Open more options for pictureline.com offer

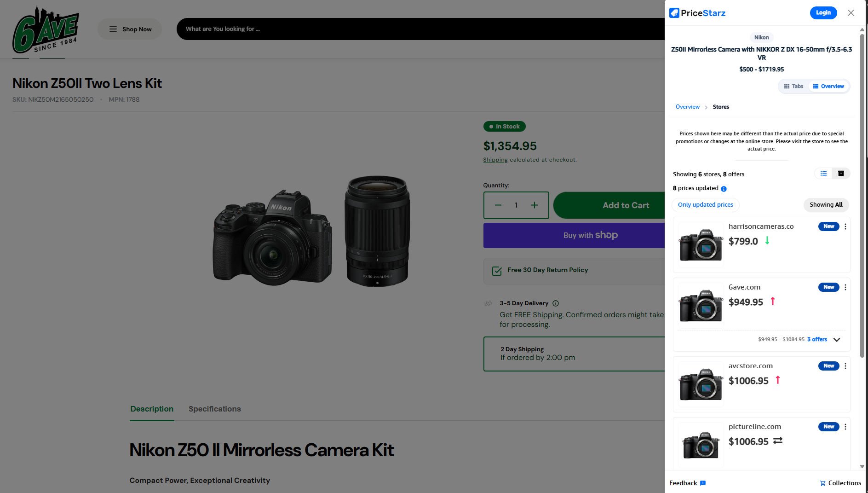pyautogui.click(x=845, y=427)
